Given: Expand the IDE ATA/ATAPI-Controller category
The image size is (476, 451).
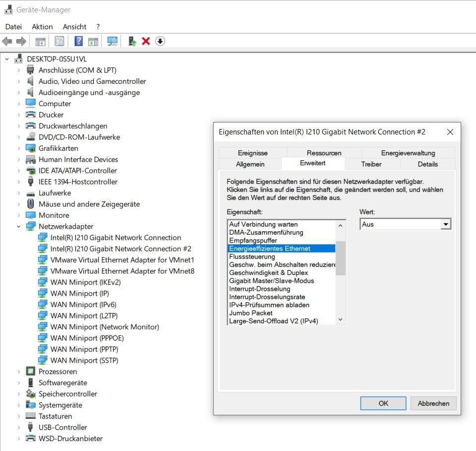Looking at the screenshot, I should pos(19,170).
